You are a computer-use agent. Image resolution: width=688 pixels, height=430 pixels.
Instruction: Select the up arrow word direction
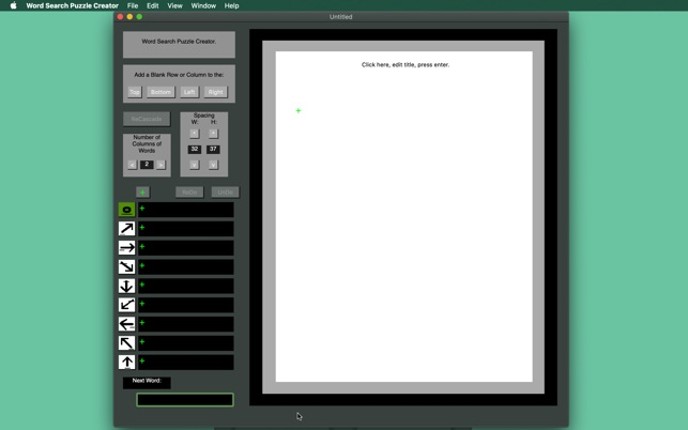pos(127,362)
